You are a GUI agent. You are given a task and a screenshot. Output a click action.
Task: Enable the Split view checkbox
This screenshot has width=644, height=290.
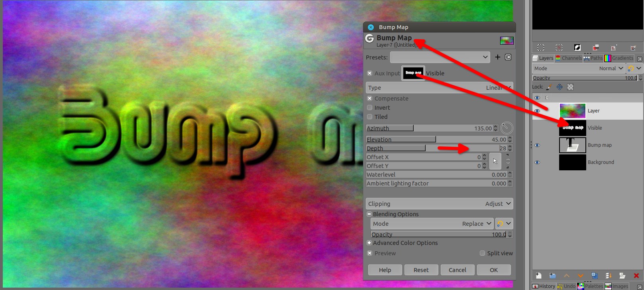(482, 253)
